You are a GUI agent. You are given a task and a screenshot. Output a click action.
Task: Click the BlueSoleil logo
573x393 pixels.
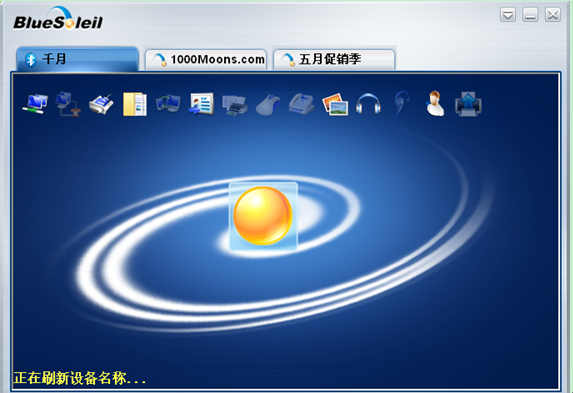(x=58, y=19)
